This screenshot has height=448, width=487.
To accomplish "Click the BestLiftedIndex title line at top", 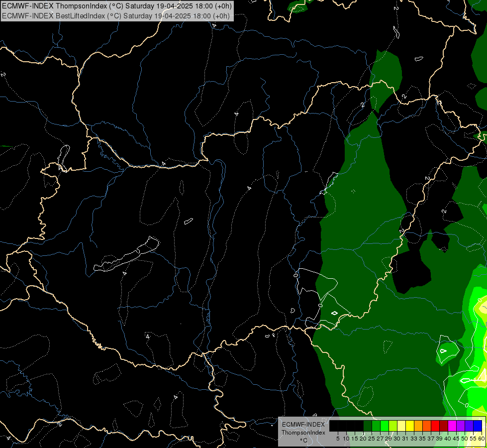I will point(116,16).
